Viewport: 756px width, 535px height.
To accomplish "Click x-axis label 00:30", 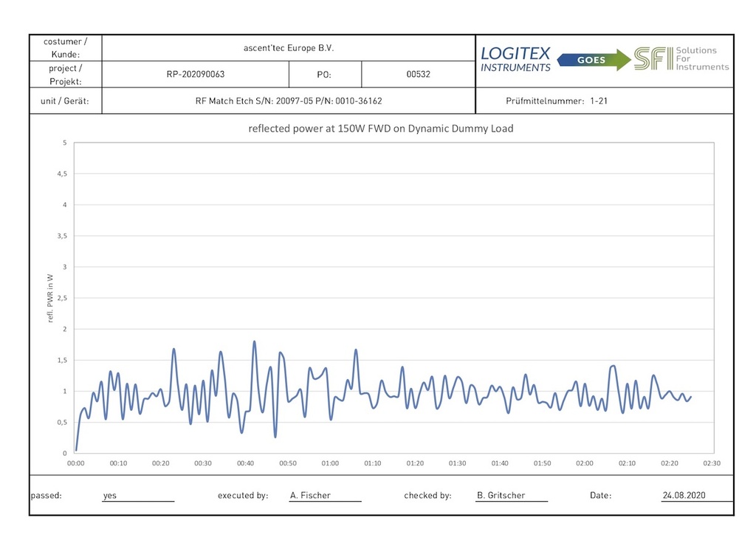I will click(203, 463).
